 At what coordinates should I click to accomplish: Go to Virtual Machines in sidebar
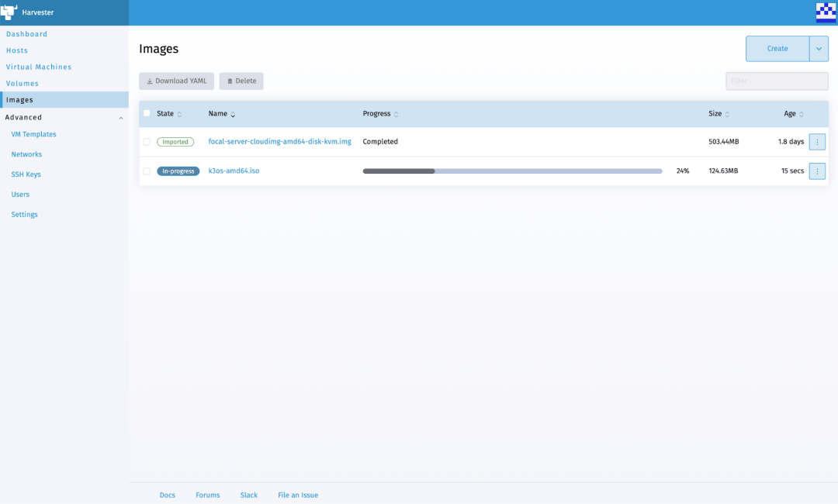pyautogui.click(x=39, y=67)
